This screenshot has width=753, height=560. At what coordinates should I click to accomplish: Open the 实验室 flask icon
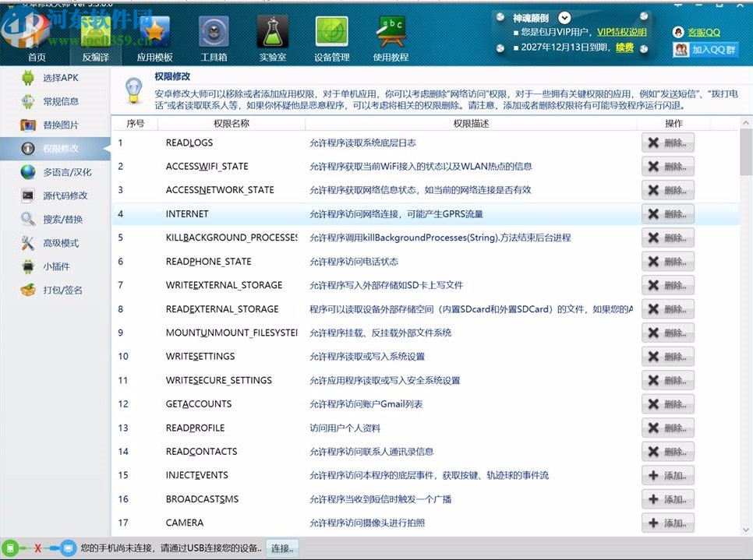click(273, 33)
